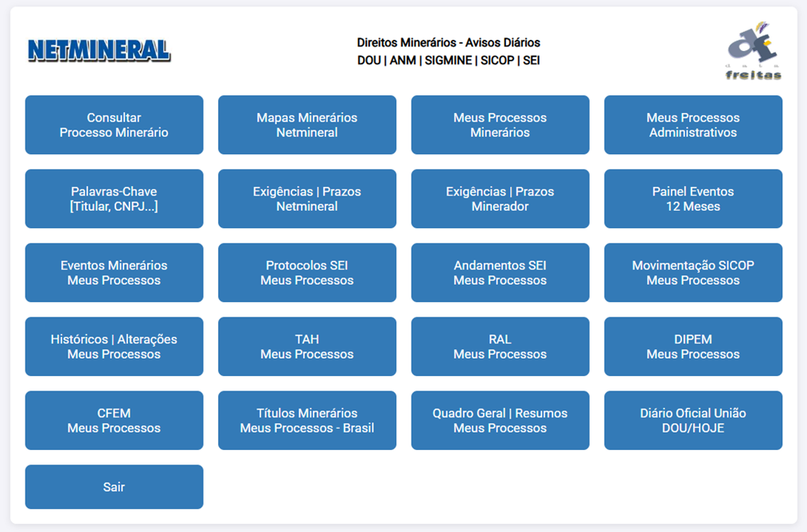Search by Palavras-Chave Titular CNPJ
This screenshot has width=807, height=532.
click(x=114, y=199)
